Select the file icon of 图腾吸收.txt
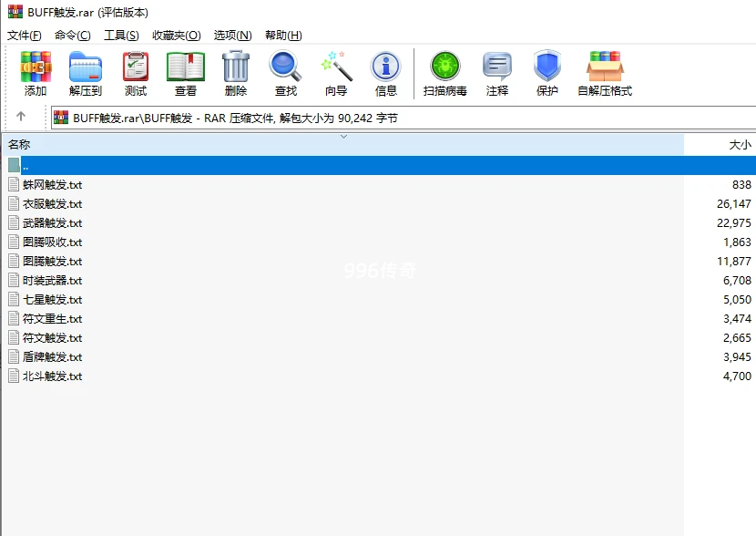This screenshot has width=756, height=536. tap(14, 242)
